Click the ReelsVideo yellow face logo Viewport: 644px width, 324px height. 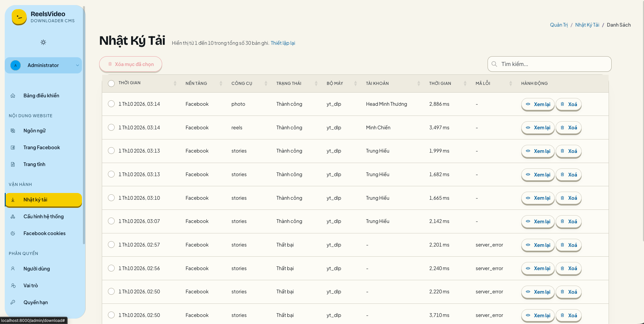pos(19,17)
